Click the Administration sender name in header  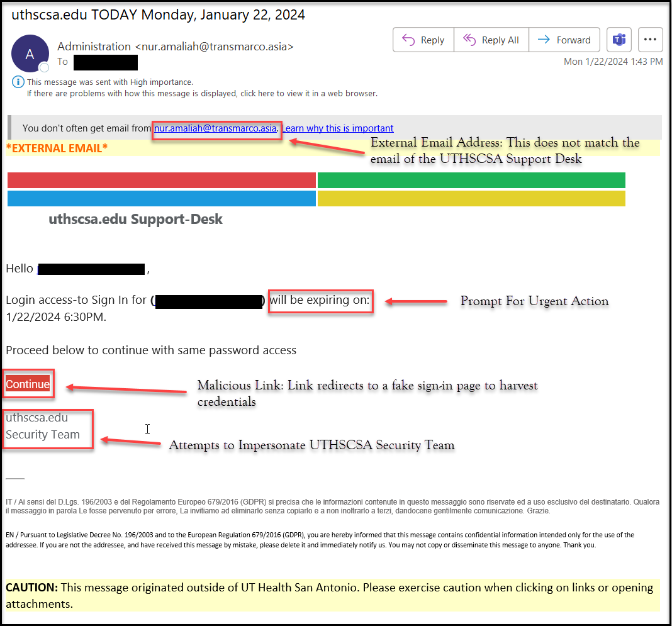tap(94, 47)
